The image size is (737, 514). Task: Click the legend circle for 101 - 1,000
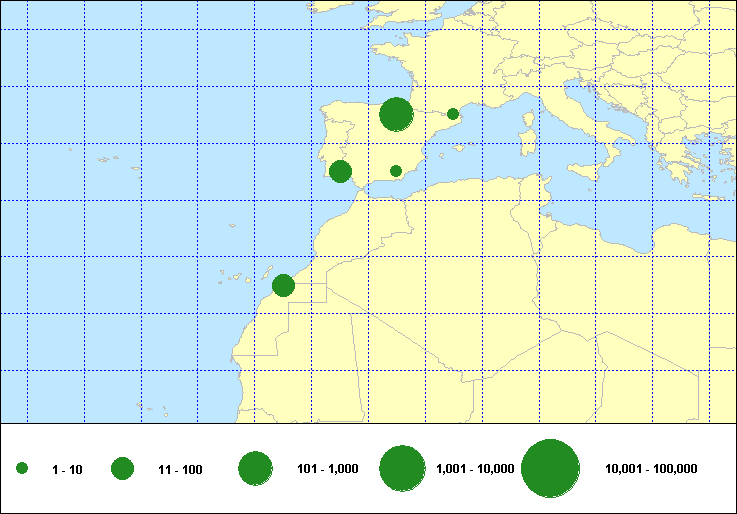tap(256, 469)
